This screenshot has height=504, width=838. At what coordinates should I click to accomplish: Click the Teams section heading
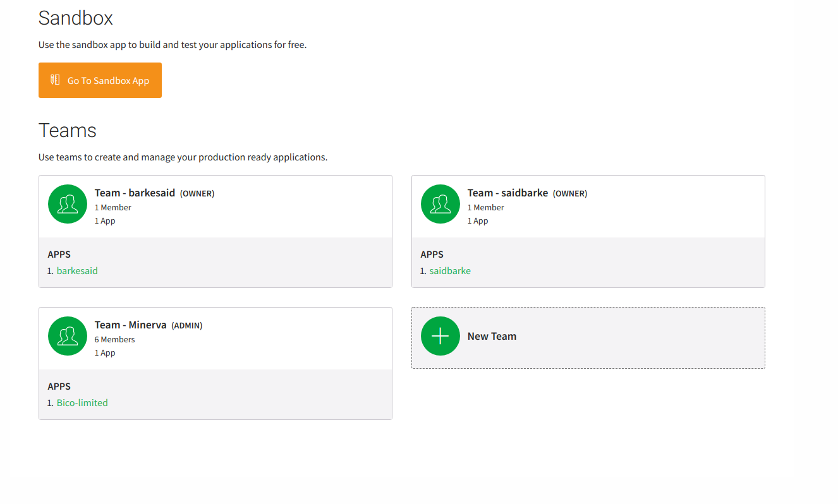pos(68,131)
